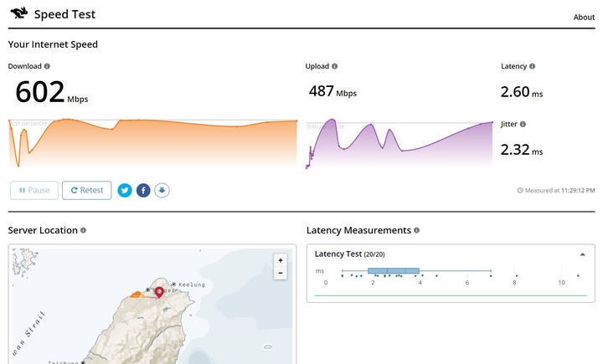The image size is (603, 364).
Task: Collapse the Latency Test panel
Action: 583,254
